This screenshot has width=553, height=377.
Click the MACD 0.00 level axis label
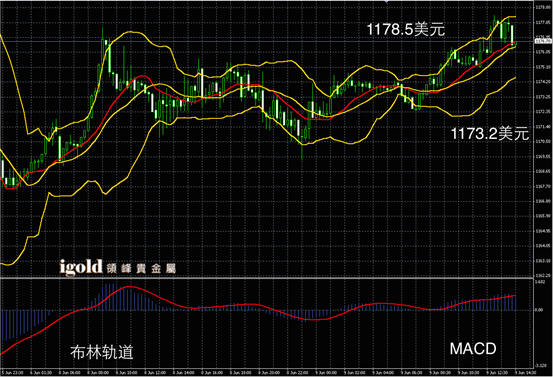539,310
